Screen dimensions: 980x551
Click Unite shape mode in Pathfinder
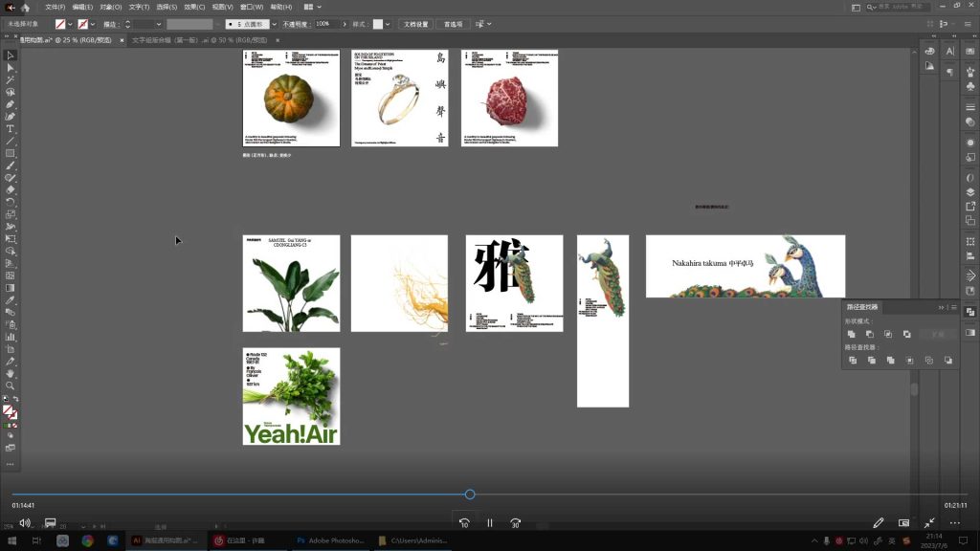pos(851,334)
